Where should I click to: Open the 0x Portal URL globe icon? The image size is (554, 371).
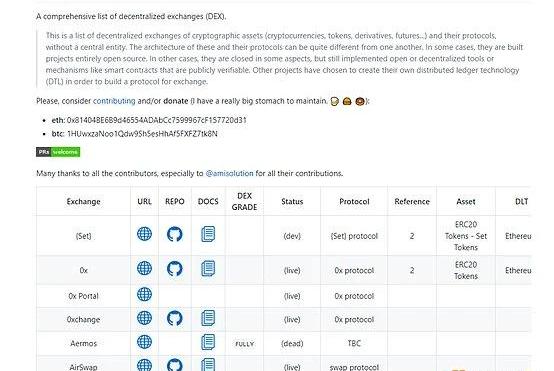coord(144,294)
